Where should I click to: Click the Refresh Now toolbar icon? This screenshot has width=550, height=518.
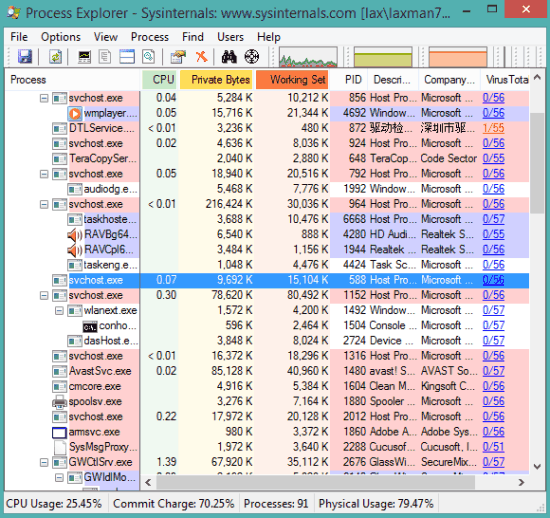pyautogui.click(x=55, y=56)
